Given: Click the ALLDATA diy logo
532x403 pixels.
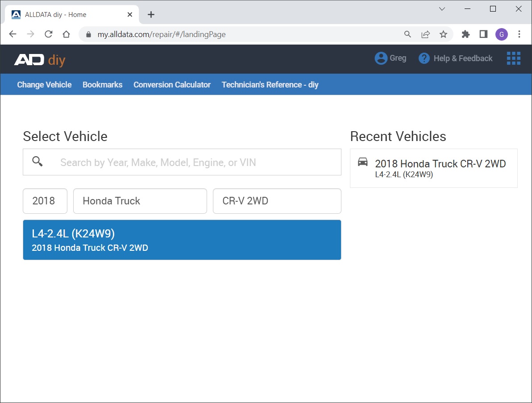Looking at the screenshot, I should 39,59.
